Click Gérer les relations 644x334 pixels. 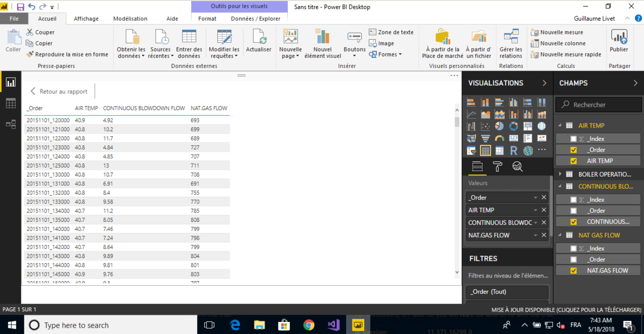(511, 44)
